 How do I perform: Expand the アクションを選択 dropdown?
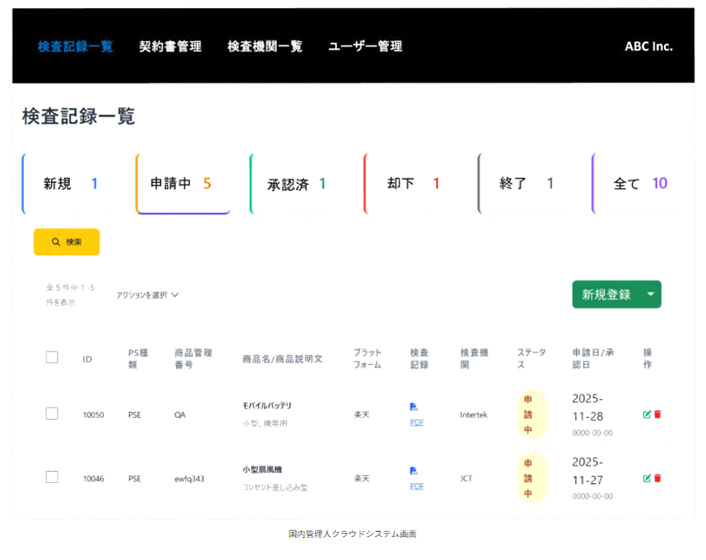point(146,295)
